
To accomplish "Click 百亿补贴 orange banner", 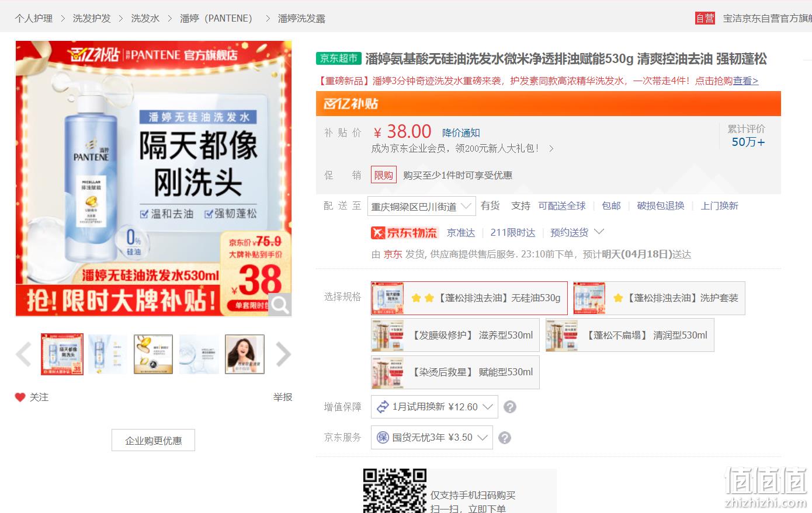I will [x=549, y=103].
